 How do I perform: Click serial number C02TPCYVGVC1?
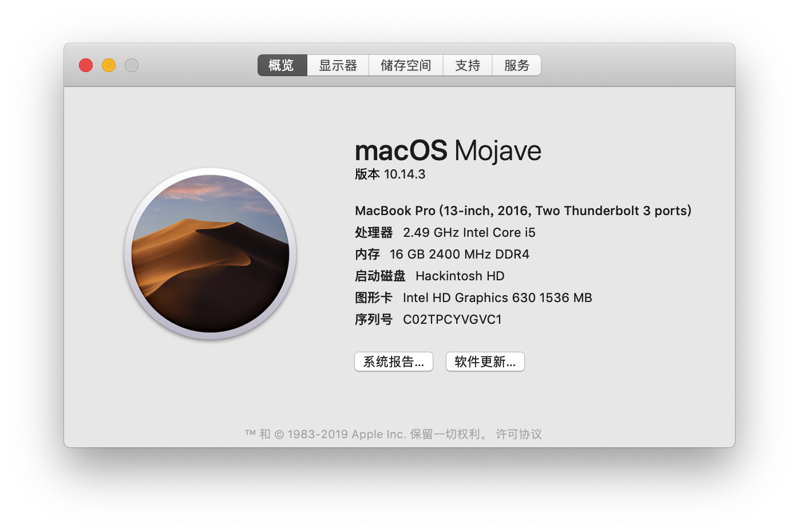tap(452, 319)
